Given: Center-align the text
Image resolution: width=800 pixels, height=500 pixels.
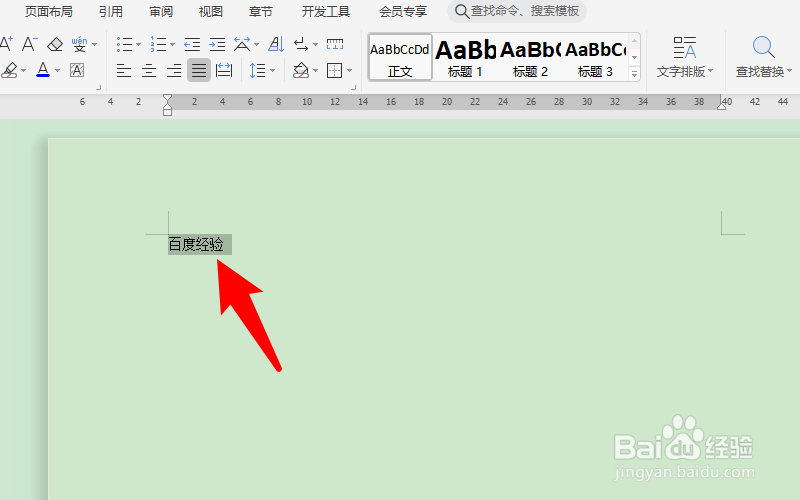Looking at the screenshot, I should coord(148,70).
